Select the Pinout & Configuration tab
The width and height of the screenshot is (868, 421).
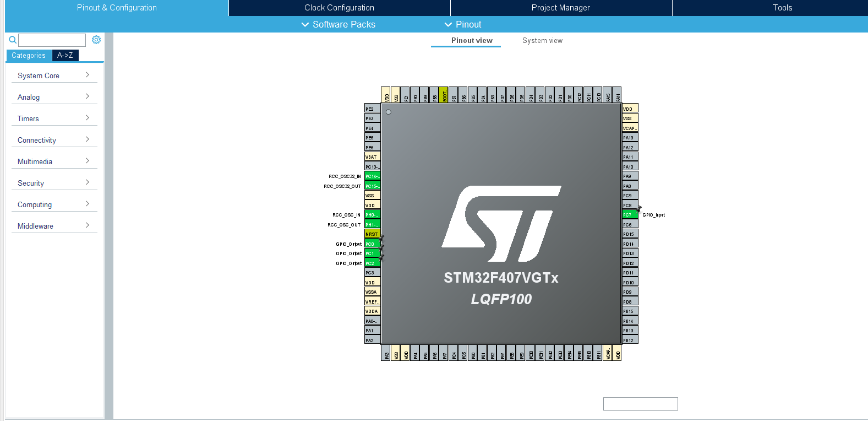117,8
